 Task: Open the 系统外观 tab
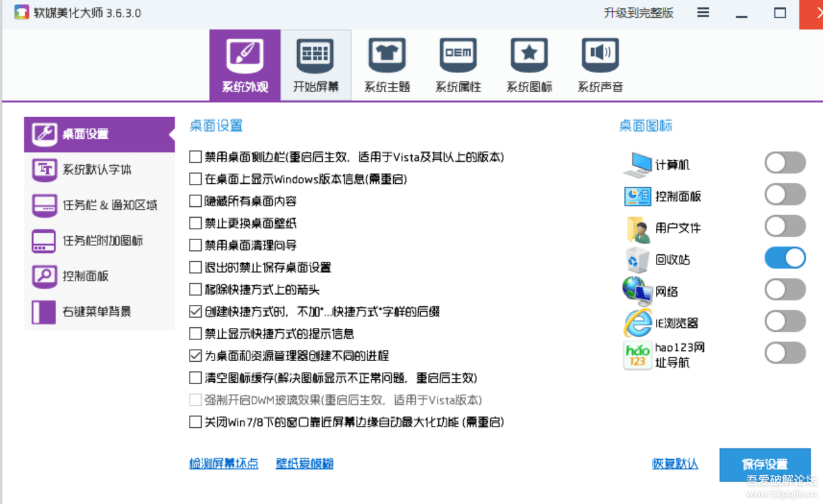click(245, 65)
